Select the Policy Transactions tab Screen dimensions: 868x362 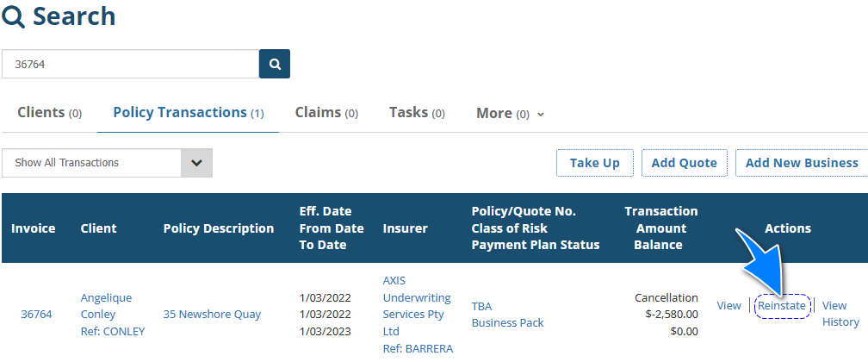pyautogui.click(x=188, y=113)
